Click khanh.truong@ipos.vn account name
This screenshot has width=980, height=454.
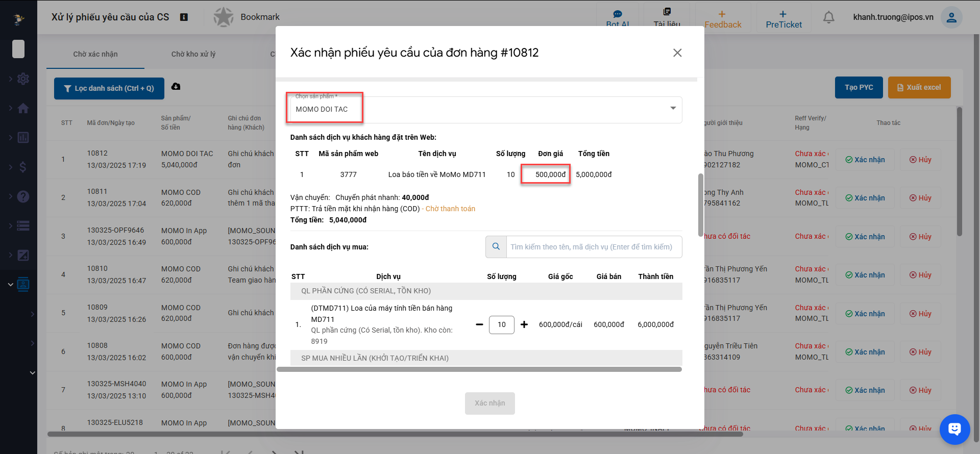pos(893,17)
